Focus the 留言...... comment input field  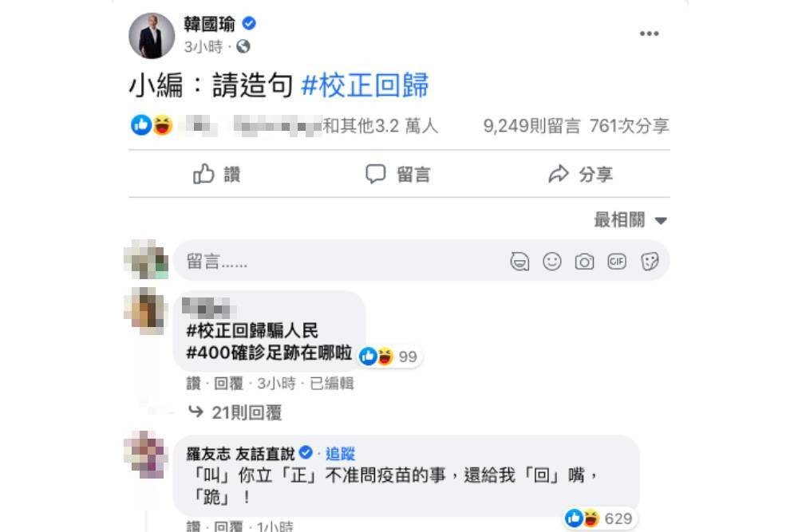tap(338, 262)
